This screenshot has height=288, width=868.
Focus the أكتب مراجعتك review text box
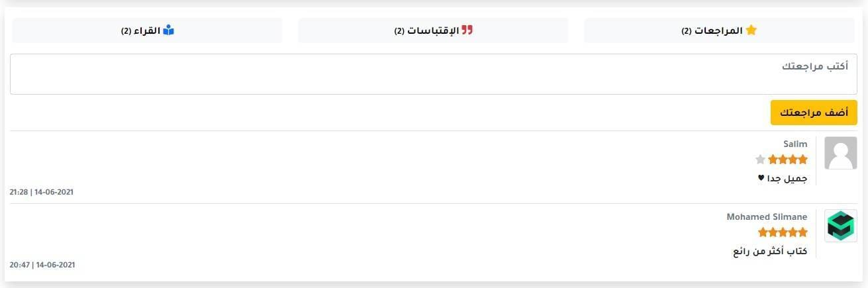433,74
